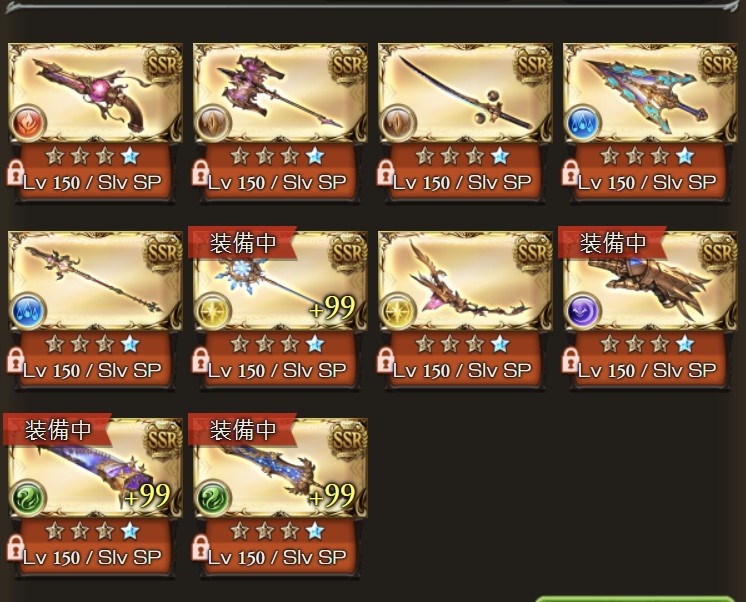The image size is (746, 602).
Task: Click the light element icon on staff
Action: tap(213, 311)
